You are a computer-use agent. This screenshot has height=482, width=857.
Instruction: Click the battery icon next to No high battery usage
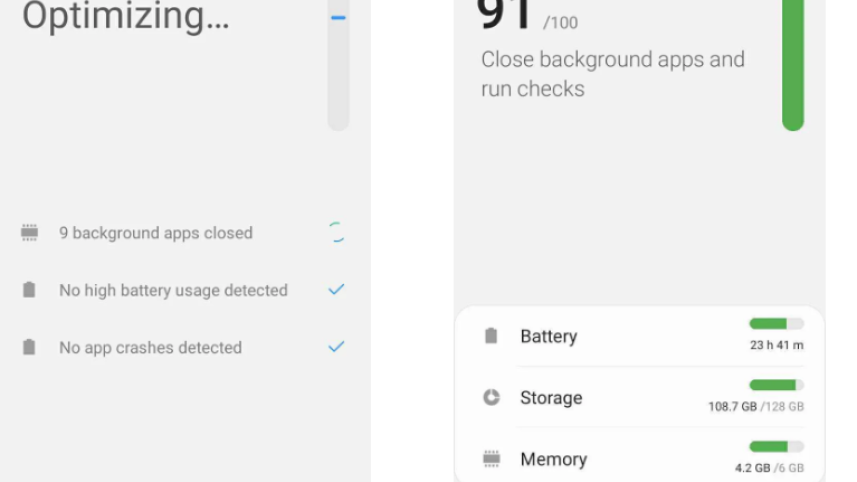[29, 290]
